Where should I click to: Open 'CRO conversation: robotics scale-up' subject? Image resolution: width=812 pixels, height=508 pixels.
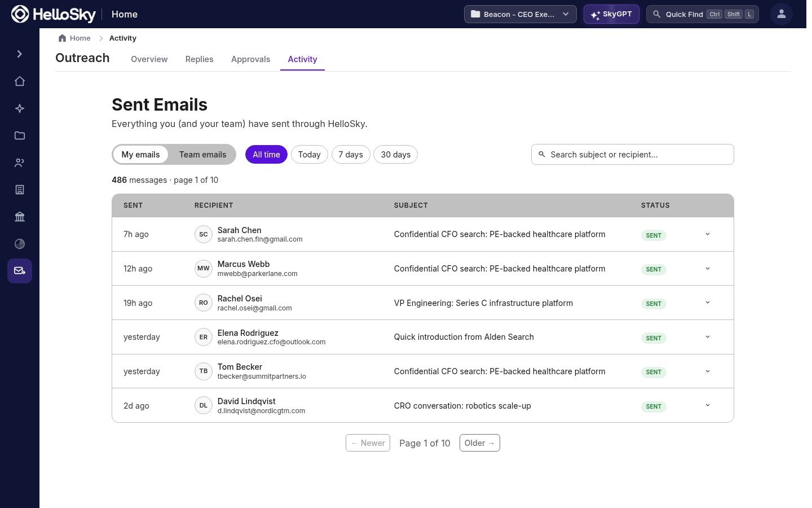click(x=462, y=406)
